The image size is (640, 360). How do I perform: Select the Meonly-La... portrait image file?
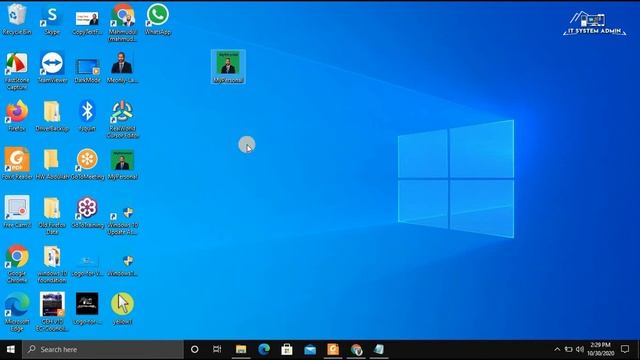point(122,67)
